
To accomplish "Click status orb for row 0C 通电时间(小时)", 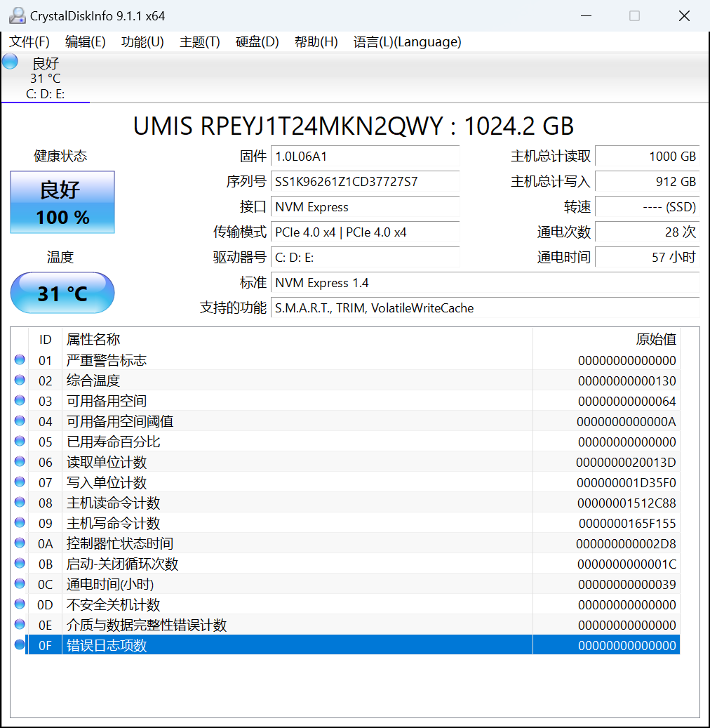I will [x=20, y=583].
